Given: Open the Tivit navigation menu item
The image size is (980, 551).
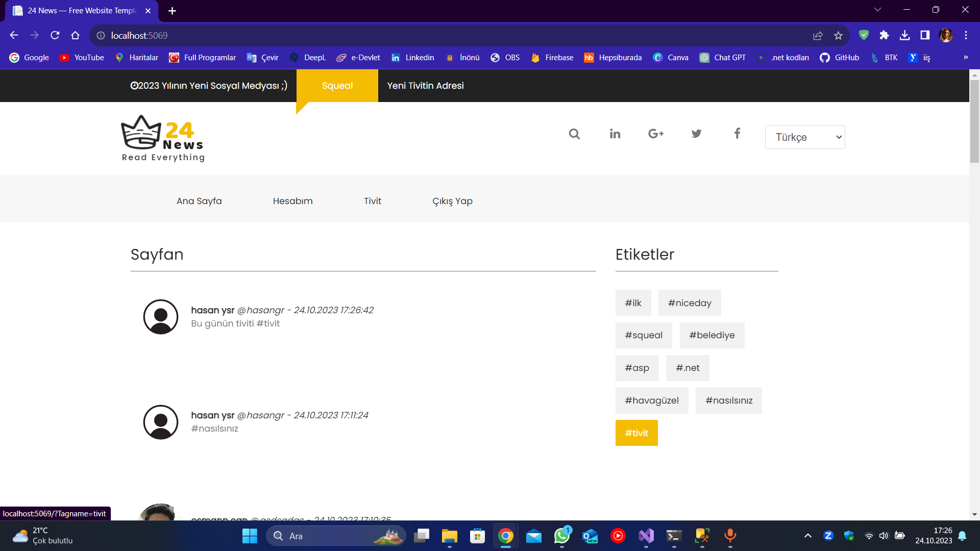Looking at the screenshot, I should click(x=373, y=201).
